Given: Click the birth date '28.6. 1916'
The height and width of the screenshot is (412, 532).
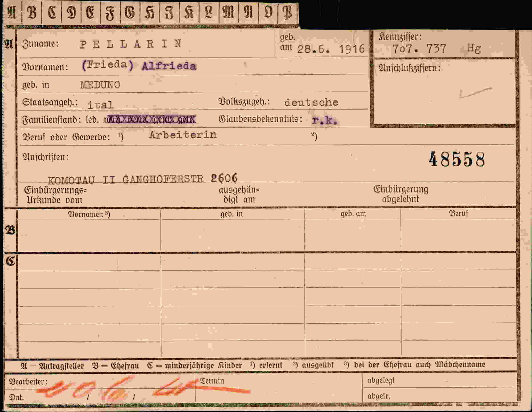Looking at the screenshot, I should coord(331,49).
